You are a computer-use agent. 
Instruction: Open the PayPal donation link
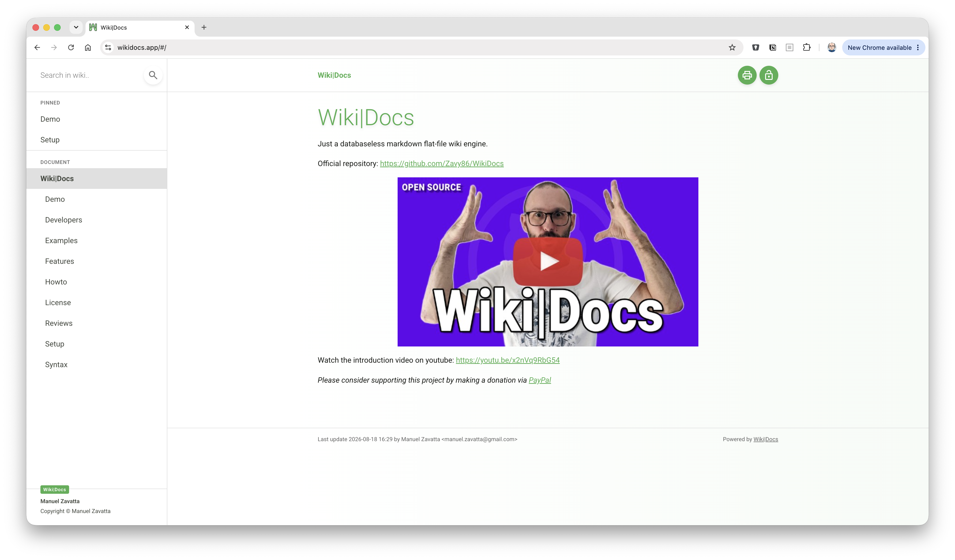tap(540, 380)
